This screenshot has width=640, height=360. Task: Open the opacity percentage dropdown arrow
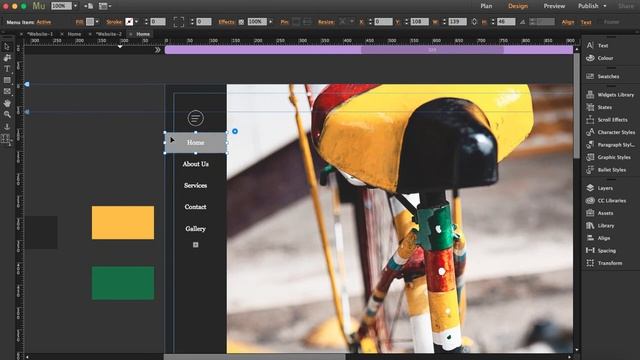click(x=270, y=22)
